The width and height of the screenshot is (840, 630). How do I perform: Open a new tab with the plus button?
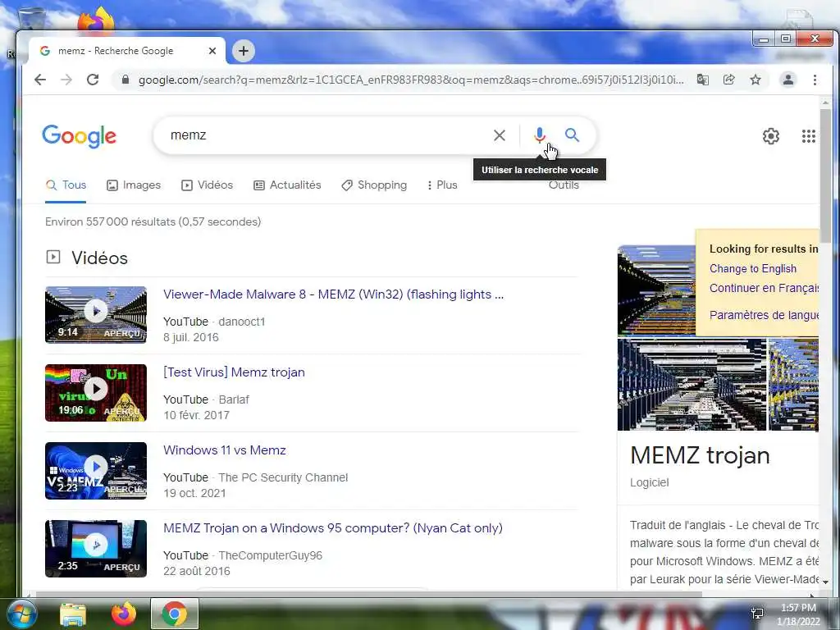tap(244, 51)
